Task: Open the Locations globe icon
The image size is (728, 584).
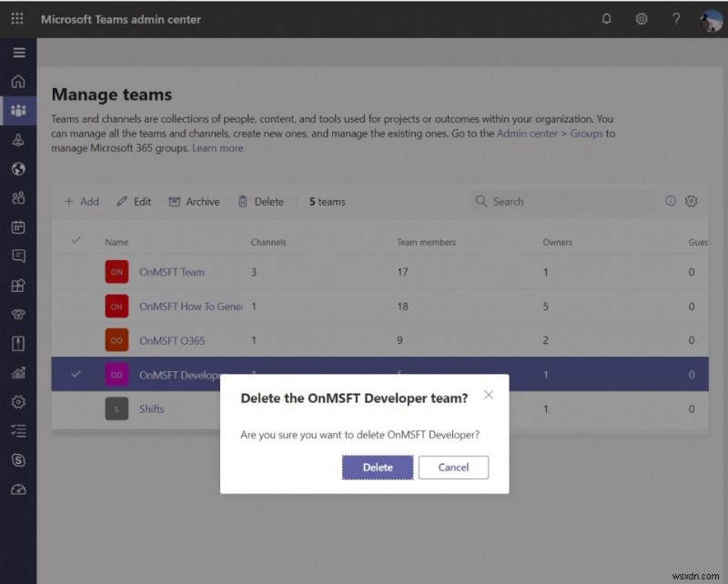Action: pyautogui.click(x=19, y=168)
